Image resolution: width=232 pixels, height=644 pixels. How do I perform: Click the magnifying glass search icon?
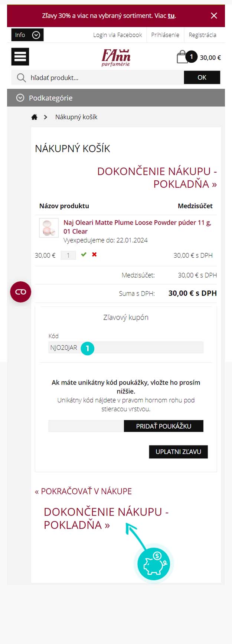pos(22,78)
